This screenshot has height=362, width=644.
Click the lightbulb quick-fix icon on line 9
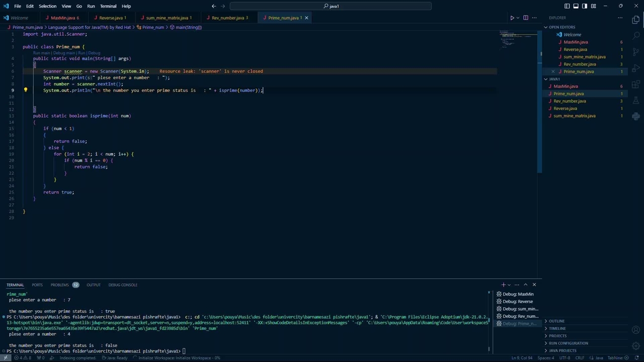(x=26, y=90)
